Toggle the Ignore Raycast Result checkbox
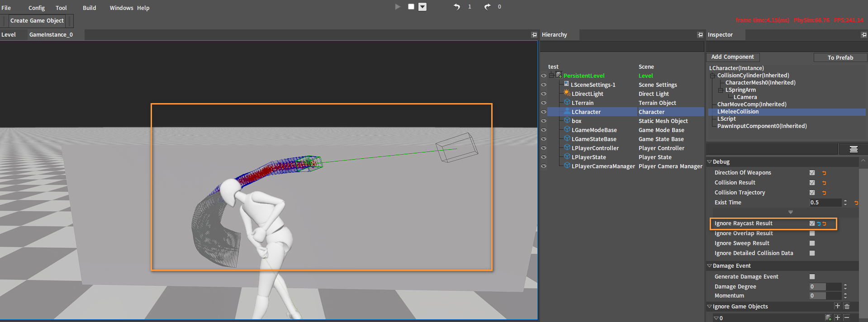The width and height of the screenshot is (868, 322). 812,223
